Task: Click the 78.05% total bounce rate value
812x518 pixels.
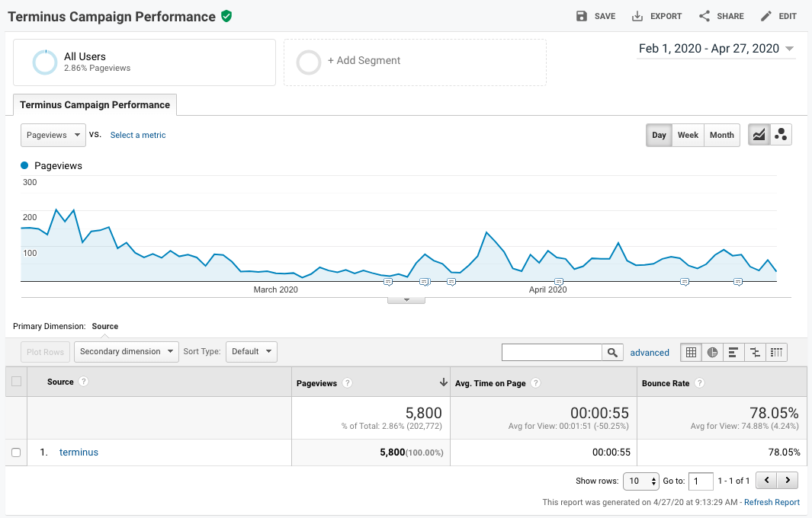Action: coord(774,413)
